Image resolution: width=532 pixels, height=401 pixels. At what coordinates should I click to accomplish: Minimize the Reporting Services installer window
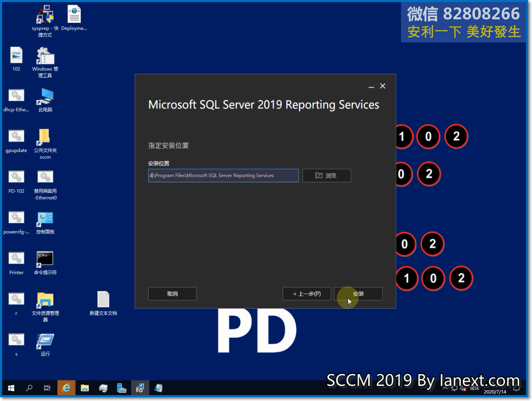click(x=371, y=86)
